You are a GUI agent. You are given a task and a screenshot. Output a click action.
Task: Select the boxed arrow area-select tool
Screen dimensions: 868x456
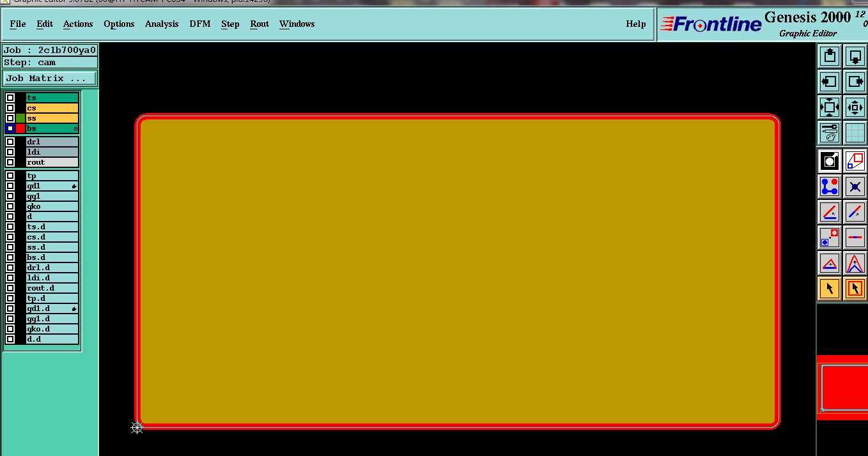pos(855,289)
